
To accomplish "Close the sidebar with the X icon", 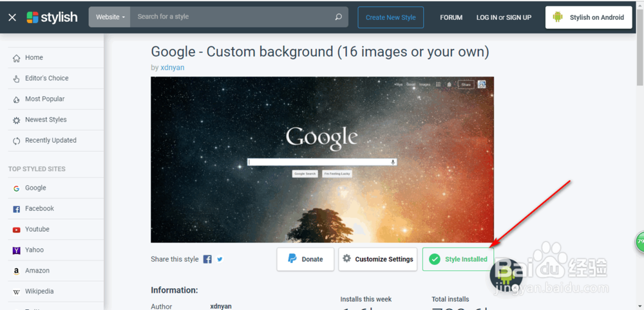I will [x=12, y=17].
